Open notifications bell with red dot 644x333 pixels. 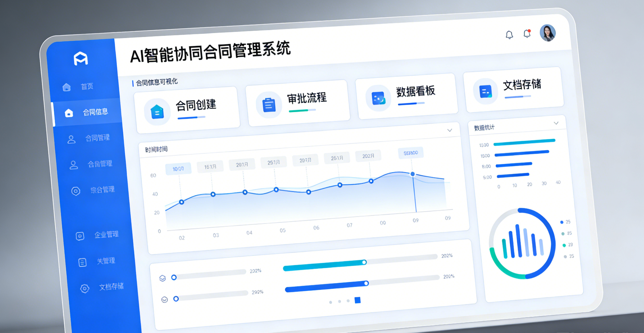[527, 34]
